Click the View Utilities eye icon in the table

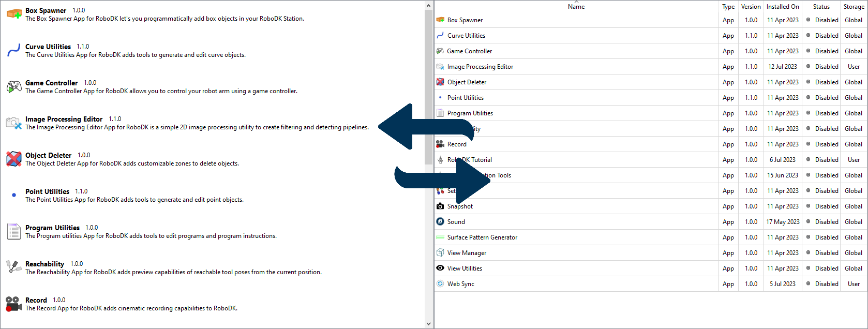(440, 268)
